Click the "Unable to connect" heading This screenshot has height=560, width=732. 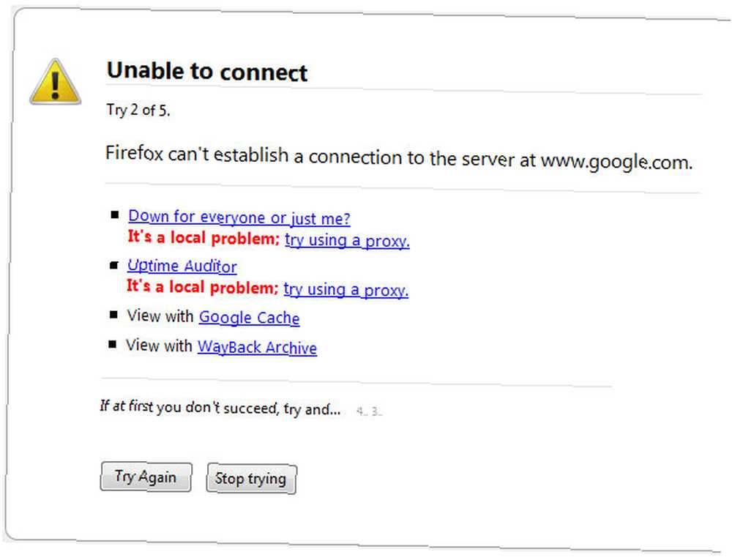coord(207,72)
